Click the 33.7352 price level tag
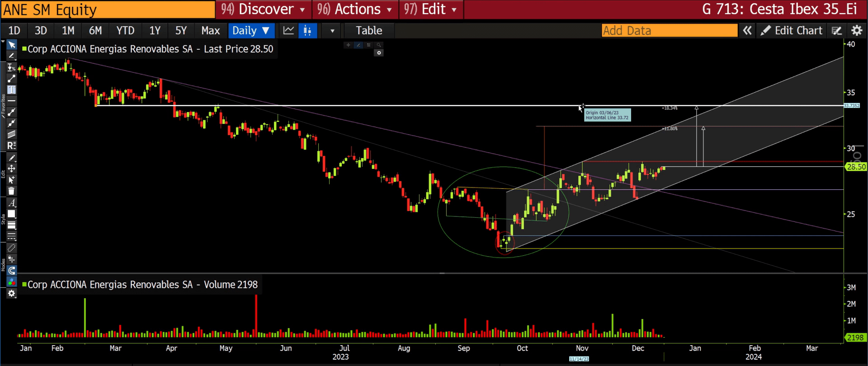The width and height of the screenshot is (868, 366). [852, 106]
